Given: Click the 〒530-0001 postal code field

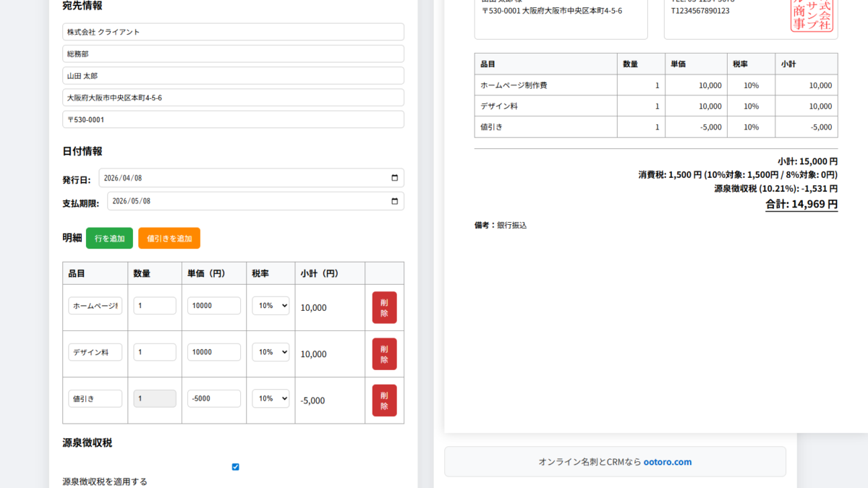Looking at the screenshot, I should (x=233, y=119).
